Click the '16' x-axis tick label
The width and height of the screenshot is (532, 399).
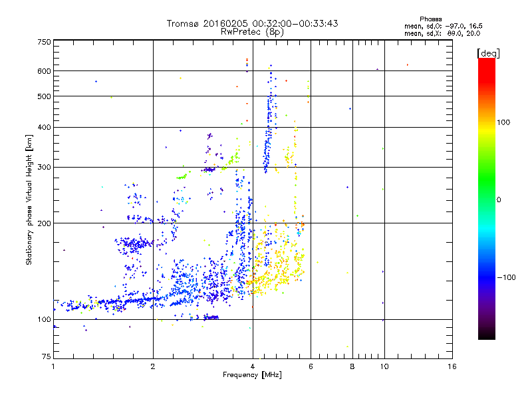(x=452, y=366)
